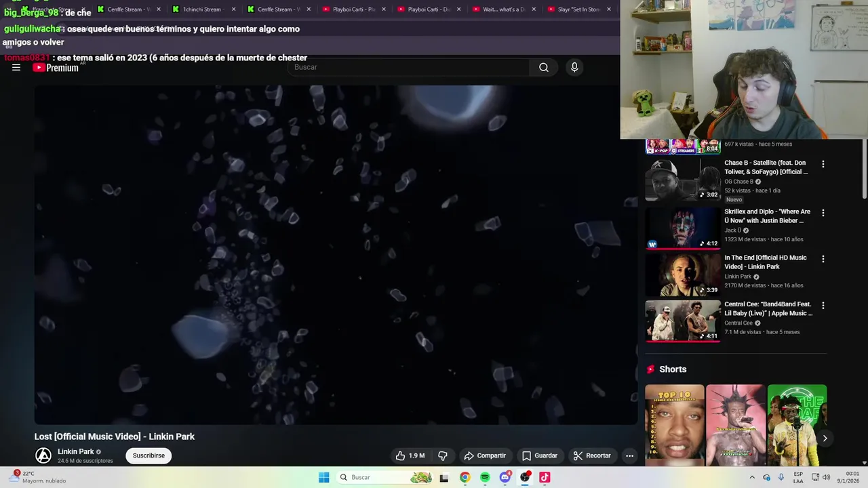Open TikTok app from taskbar
The width and height of the screenshot is (868, 488).
pyautogui.click(x=545, y=477)
